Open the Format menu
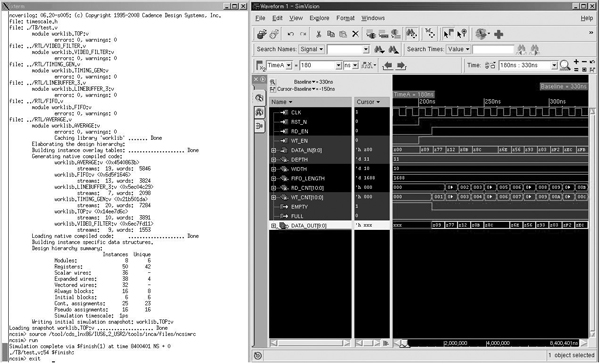Viewport: 600px width, 364px height. click(345, 18)
